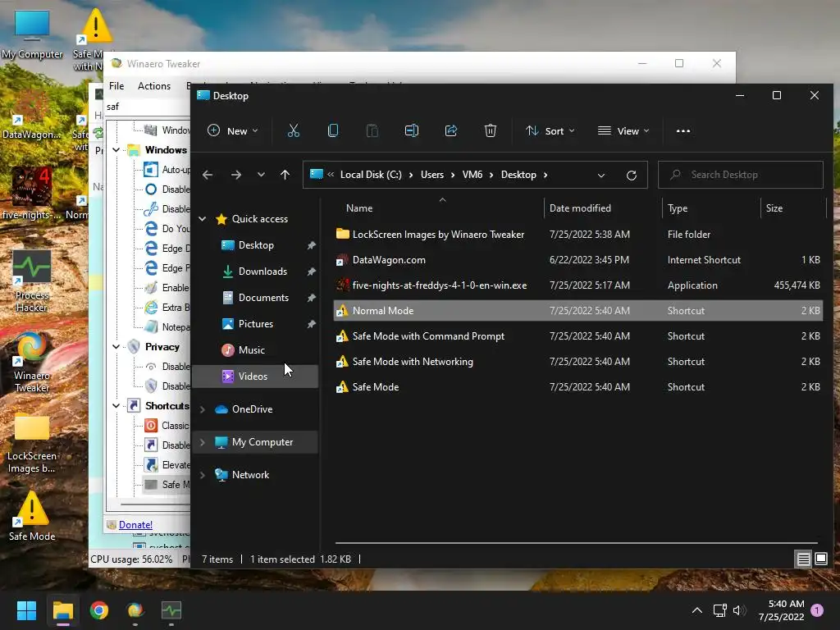Open Downloads in Quick access
This screenshot has width=840, height=630.
click(262, 272)
